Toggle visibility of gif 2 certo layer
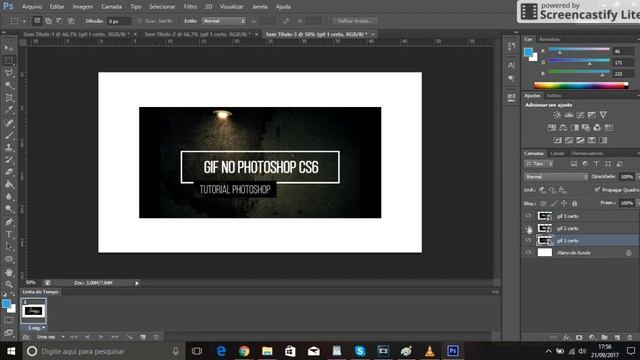640x360 pixels. 528,228
